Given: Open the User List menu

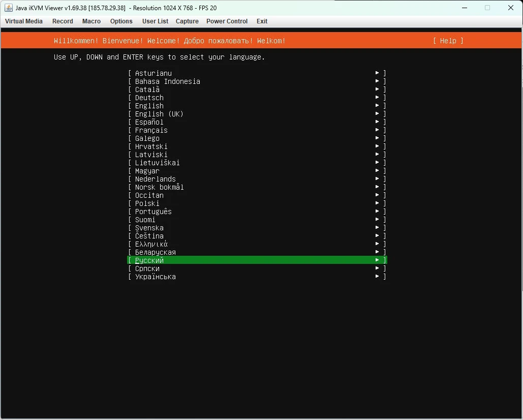Looking at the screenshot, I should [155, 21].
